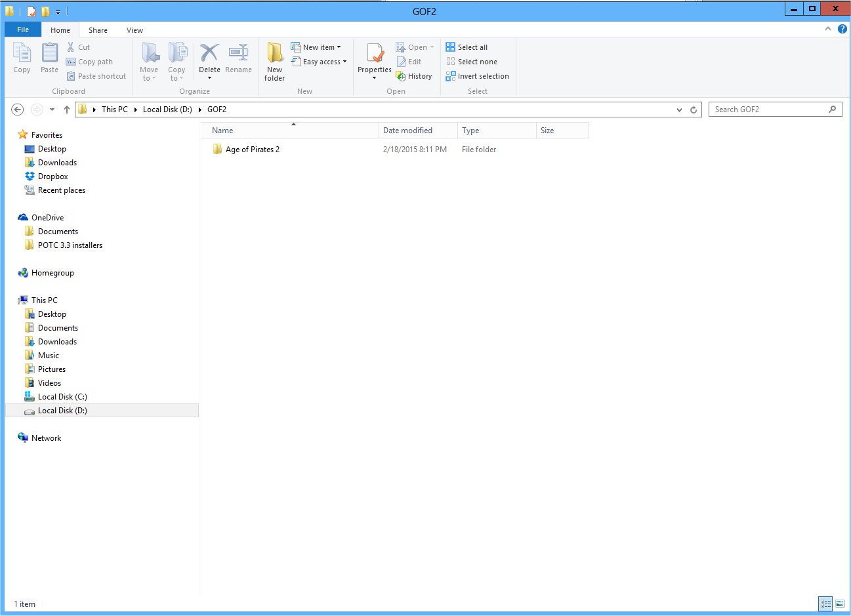This screenshot has height=616, width=851.
Task: Refresh the current folder view
Action: tap(694, 110)
